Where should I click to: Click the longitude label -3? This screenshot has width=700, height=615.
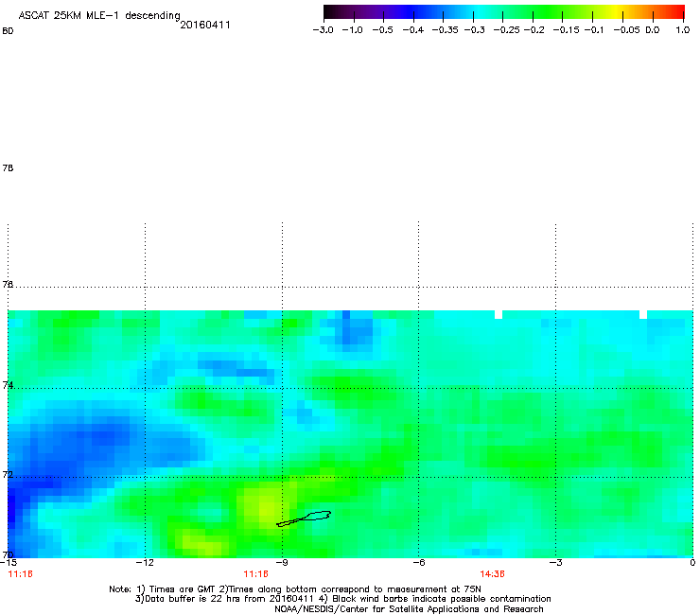555,563
